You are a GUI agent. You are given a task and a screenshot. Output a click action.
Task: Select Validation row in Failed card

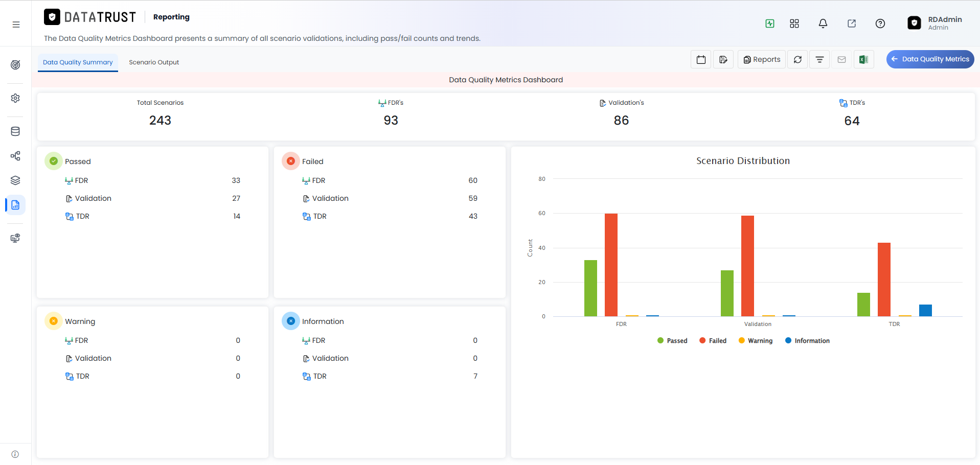point(390,198)
